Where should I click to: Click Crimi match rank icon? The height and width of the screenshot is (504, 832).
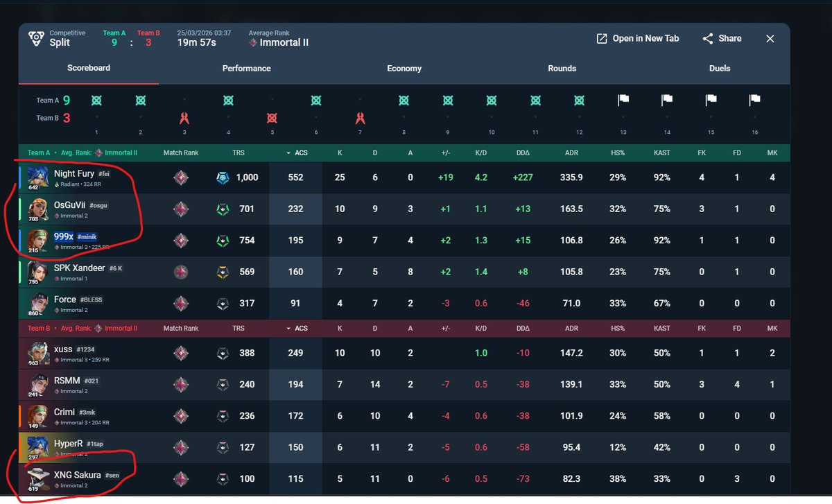[181, 416]
